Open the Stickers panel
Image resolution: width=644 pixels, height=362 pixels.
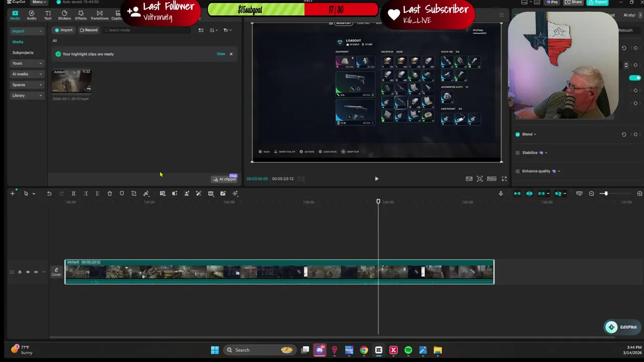pyautogui.click(x=64, y=15)
